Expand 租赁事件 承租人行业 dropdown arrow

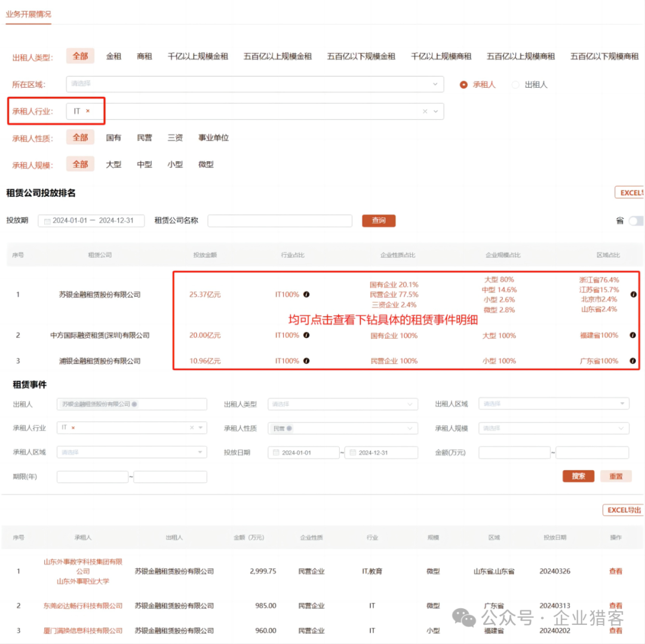200,428
